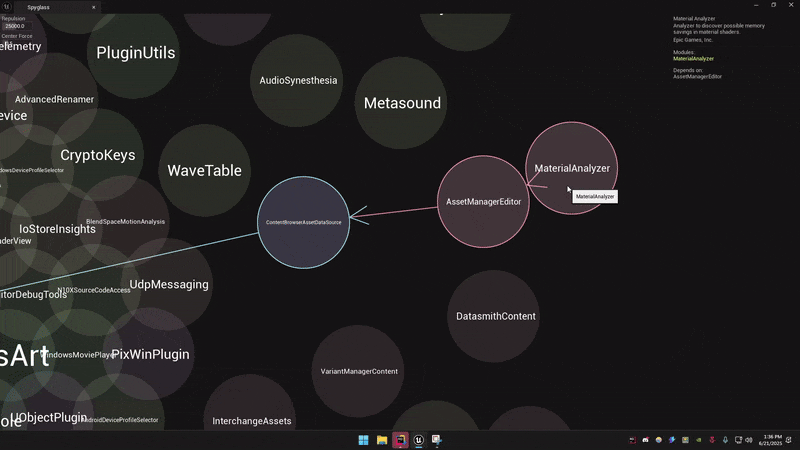Select the VariantManagerContent node

(358, 371)
